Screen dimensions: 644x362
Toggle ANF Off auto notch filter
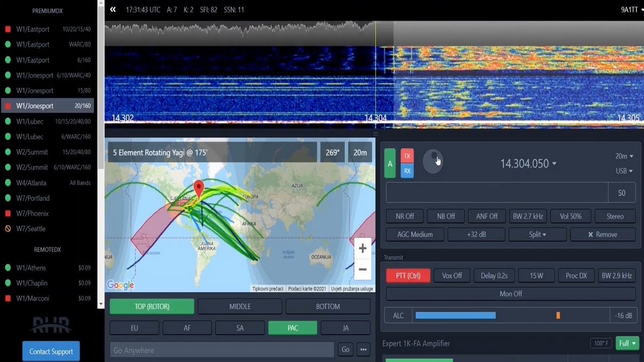[487, 217]
